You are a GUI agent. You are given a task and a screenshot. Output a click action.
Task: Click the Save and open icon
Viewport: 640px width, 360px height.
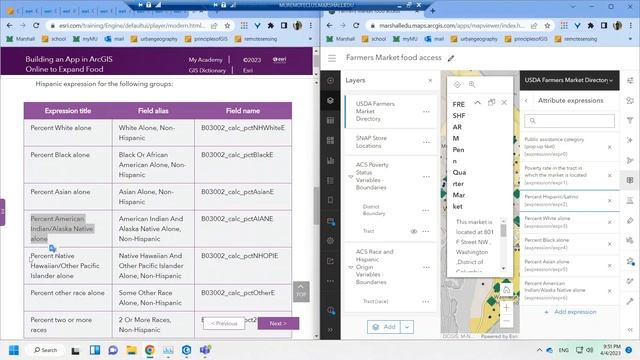click(331, 222)
